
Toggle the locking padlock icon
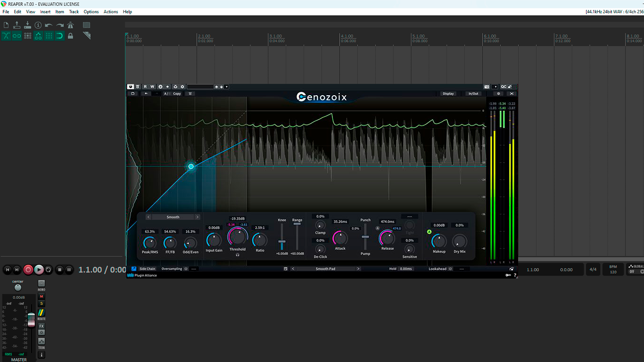[71, 36]
